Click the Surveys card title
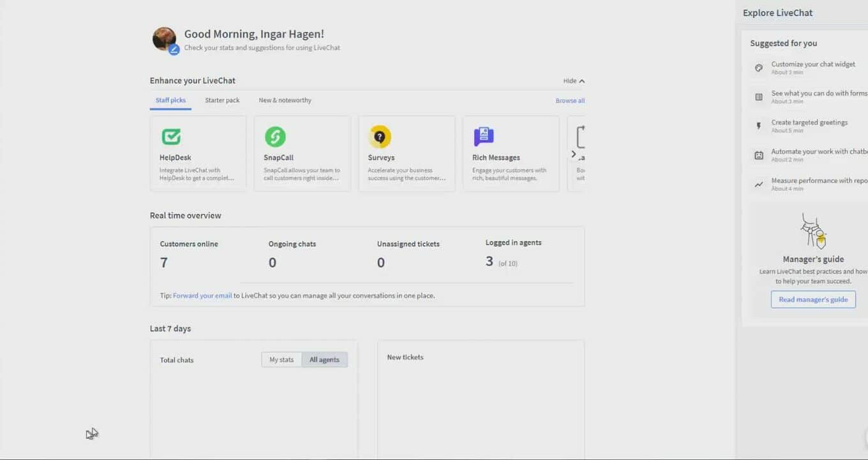868x460 pixels. tap(381, 158)
